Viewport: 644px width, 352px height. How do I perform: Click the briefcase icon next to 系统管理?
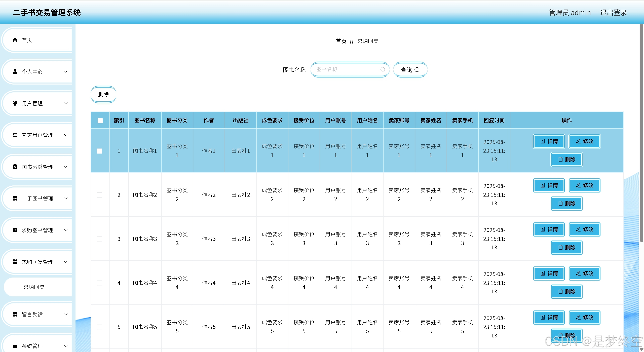tap(15, 346)
